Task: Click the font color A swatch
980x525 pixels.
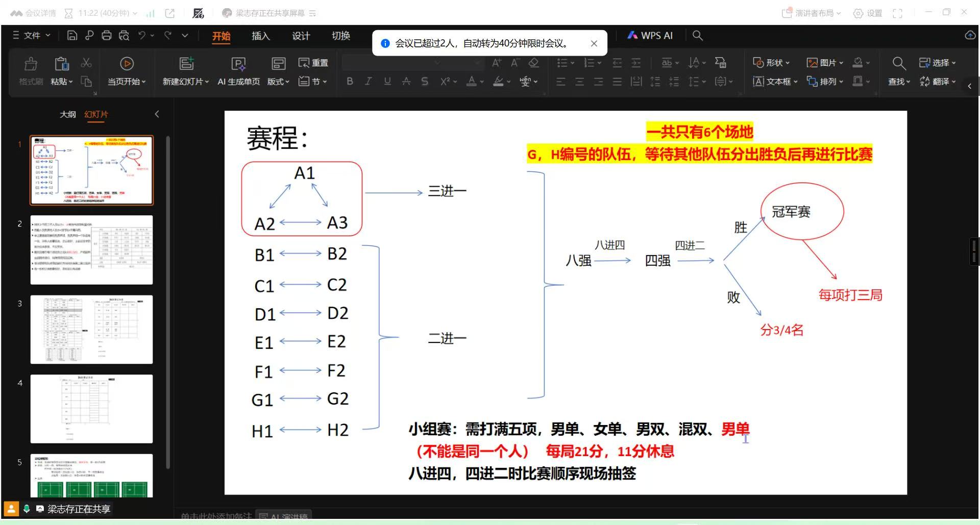Action: (x=472, y=81)
